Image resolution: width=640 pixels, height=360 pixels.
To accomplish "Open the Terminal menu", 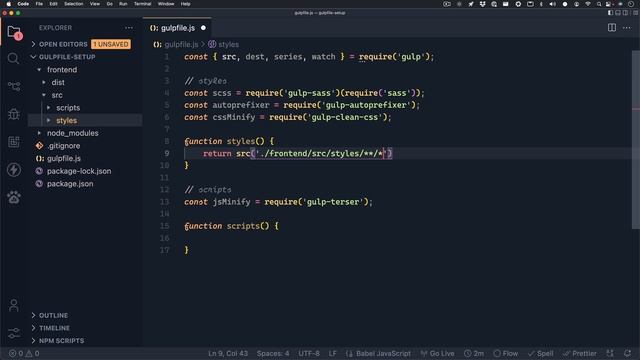I will coord(142,4).
